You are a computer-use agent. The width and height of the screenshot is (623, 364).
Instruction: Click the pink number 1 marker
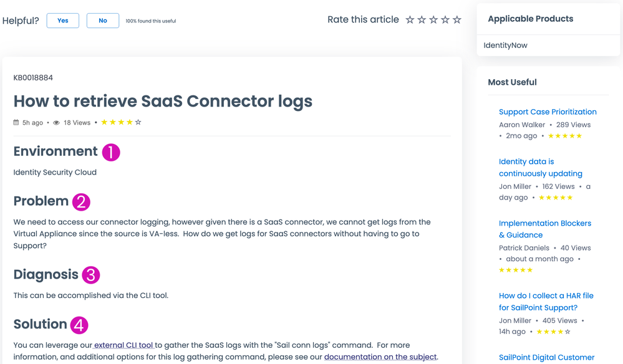click(111, 152)
